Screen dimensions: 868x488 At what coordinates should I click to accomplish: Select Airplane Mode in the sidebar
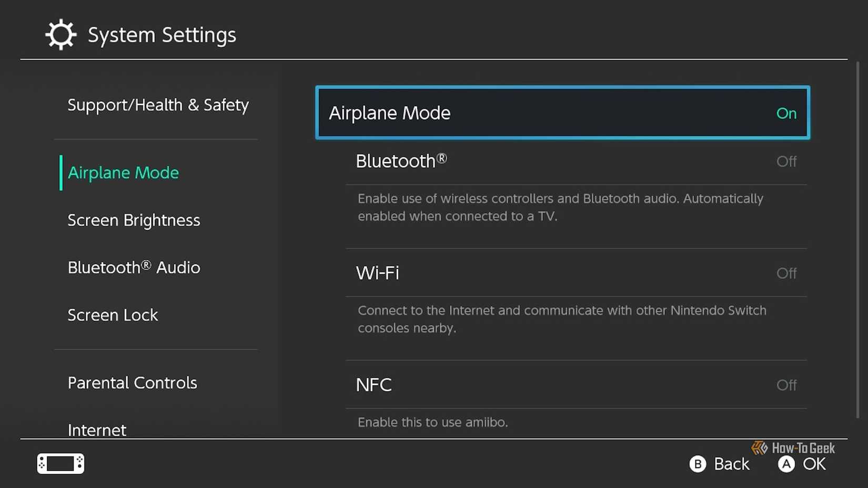[x=123, y=172]
